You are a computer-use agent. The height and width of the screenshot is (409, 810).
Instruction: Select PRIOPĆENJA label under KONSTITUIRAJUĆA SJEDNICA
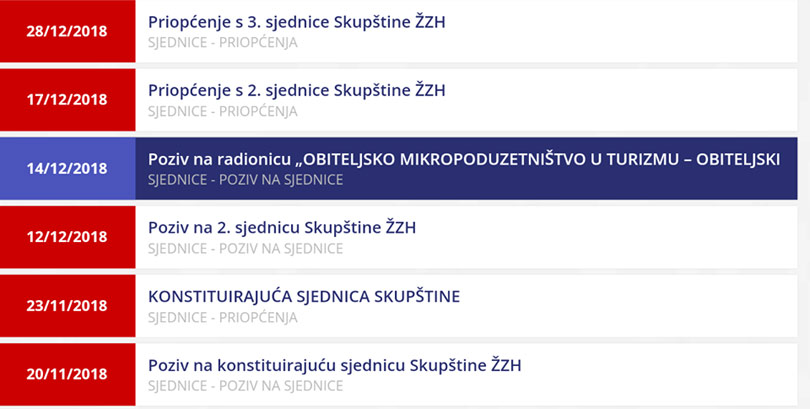click(258, 317)
